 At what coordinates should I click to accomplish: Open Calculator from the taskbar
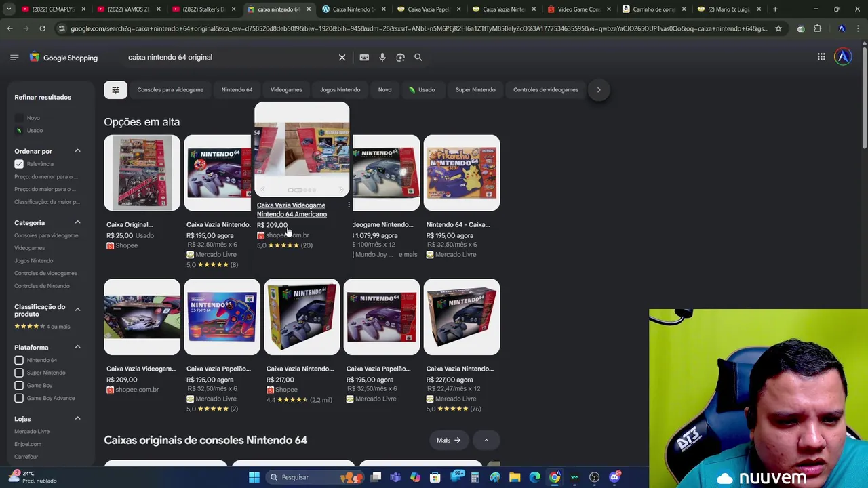point(475,477)
